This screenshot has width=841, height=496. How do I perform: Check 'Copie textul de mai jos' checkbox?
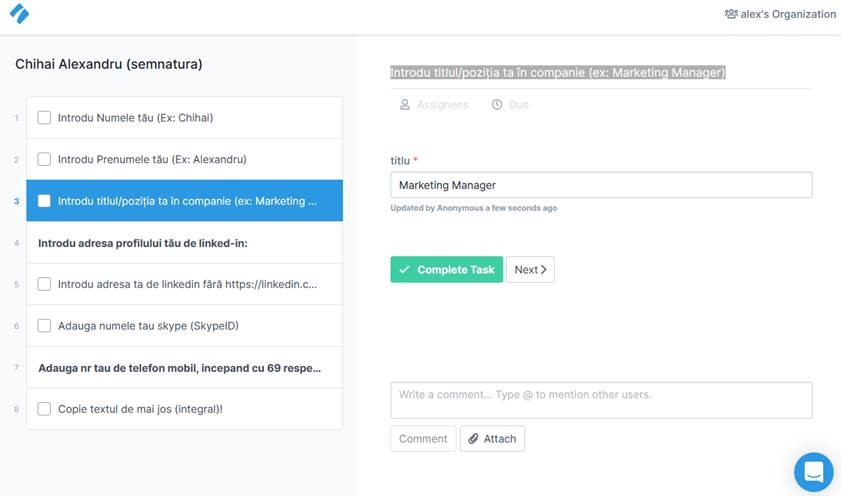click(x=44, y=408)
